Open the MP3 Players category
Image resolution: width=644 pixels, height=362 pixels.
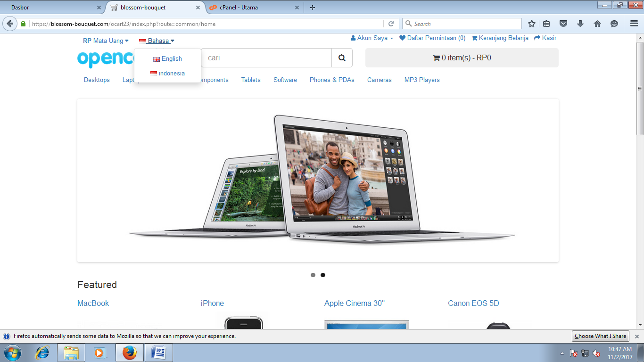pos(422,80)
